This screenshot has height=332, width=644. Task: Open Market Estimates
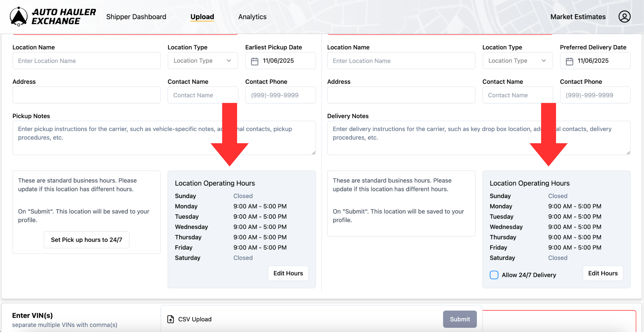click(x=577, y=17)
